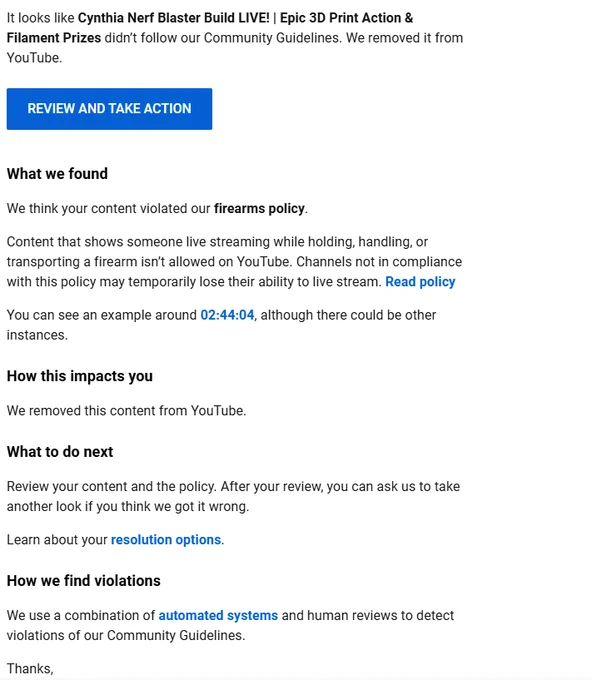Open the Read policy link

tap(420, 282)
